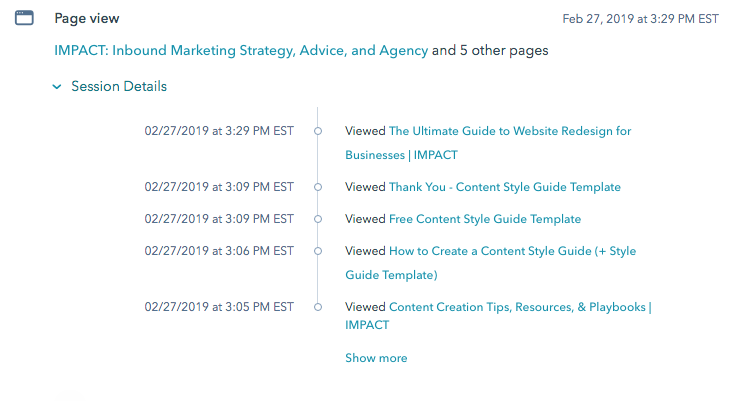The width and height of the screenshot is (733, 401).
Task: Click the 02/27/2019 at 3:29 PM EST timestamp
Action: (219, 131)
